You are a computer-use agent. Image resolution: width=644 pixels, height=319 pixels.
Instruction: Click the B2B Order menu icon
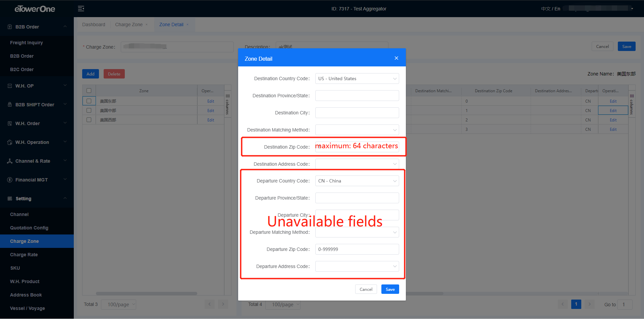tap(10, 27)
